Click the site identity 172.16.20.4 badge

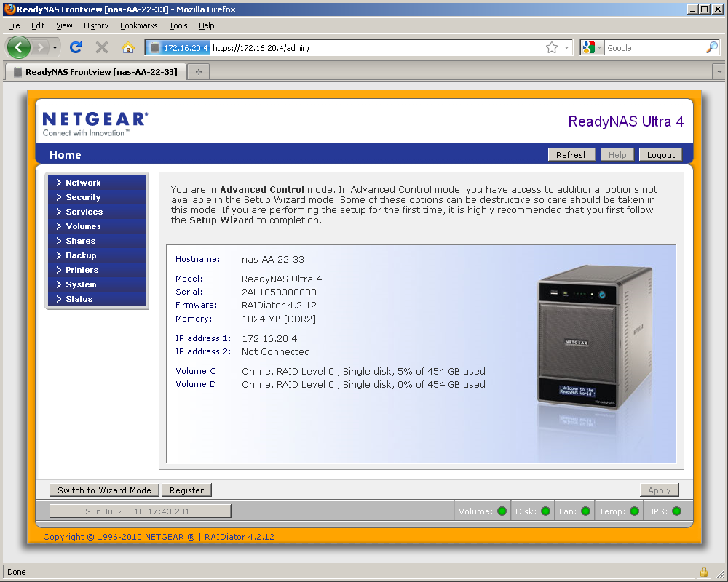(178, 48)
